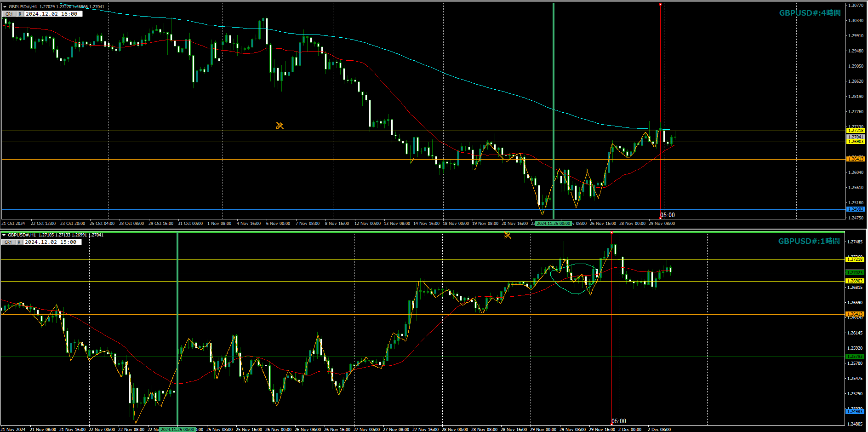Edit the 2024.12.02 16:00 date field
The width and height of the screenshot is (868, 432).
click(x=53, y=14)
